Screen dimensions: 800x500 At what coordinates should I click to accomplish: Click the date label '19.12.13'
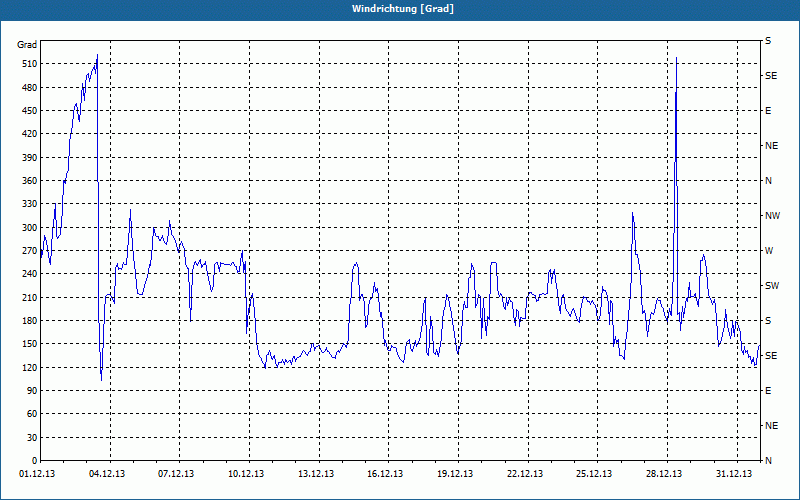click(455, 474)
